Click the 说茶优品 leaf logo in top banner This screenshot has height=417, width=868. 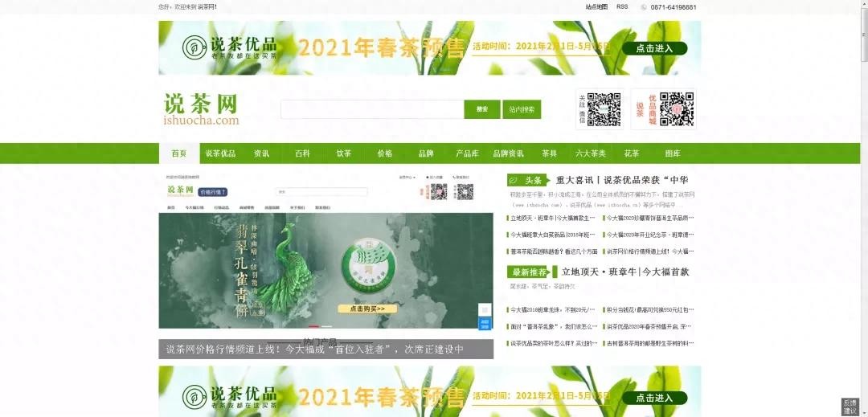[194, 47]
